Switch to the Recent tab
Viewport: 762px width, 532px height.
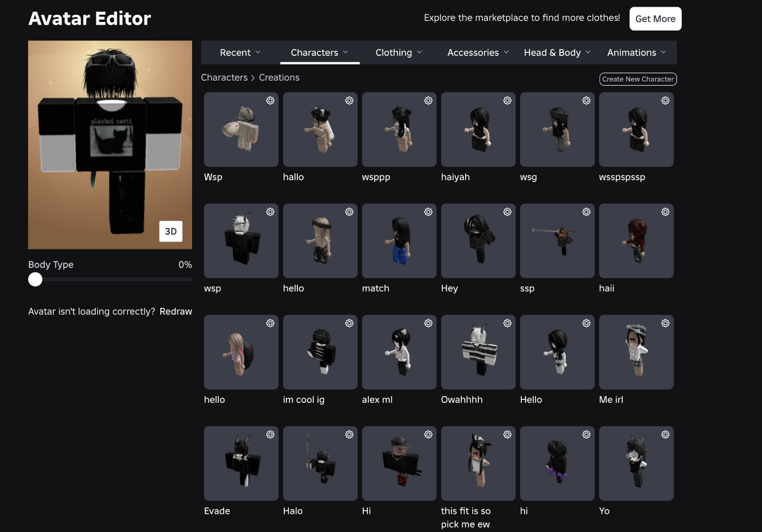(x=240, y=52)
